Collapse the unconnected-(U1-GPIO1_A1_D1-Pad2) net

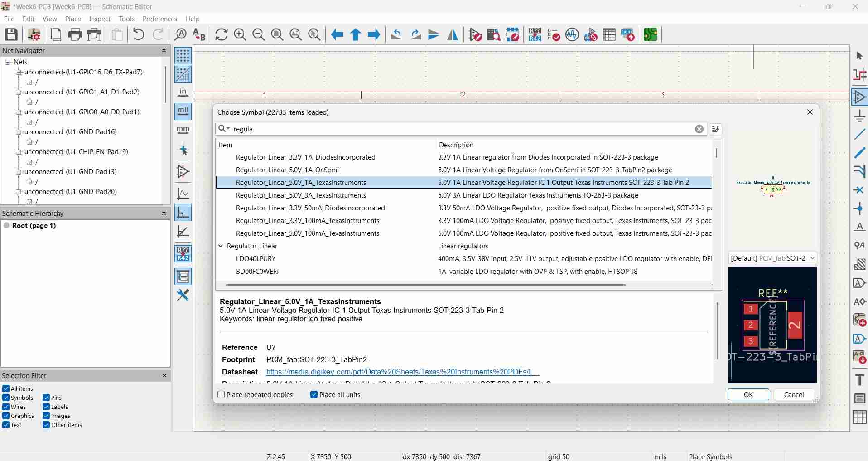(19, 92)
